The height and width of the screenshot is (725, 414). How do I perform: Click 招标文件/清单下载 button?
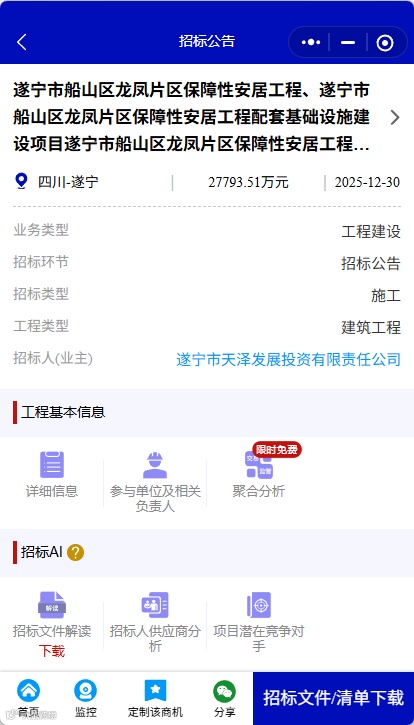click(334, 698)
